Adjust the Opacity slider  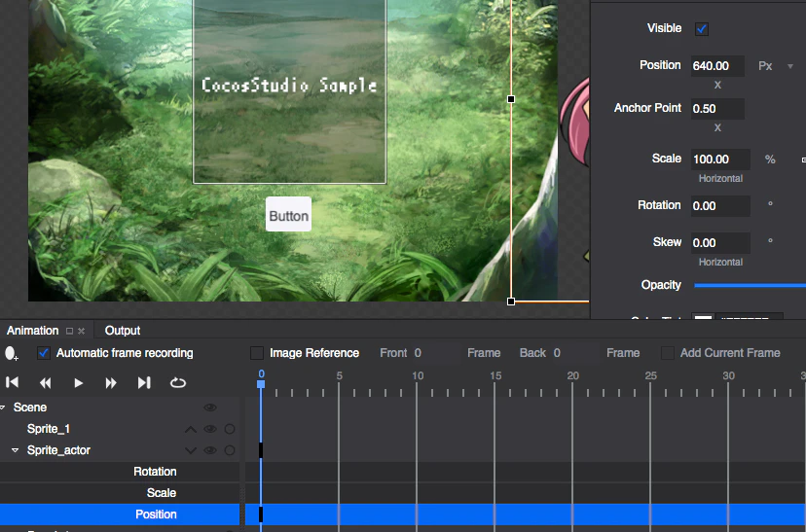tap(750, 286)
